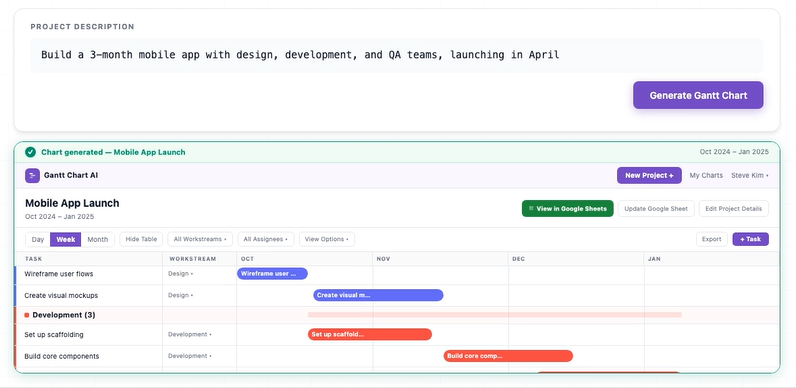Click the project description text field
796x388 pixels.
pyautogui.click(x=396, y=55)
